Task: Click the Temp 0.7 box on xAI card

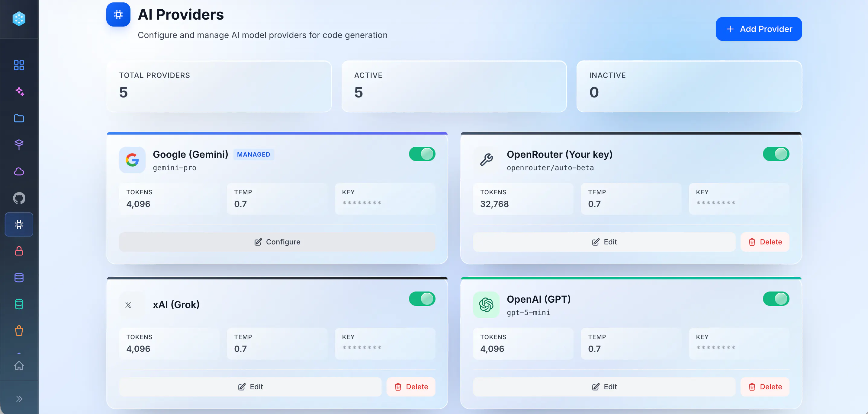Action: [x=277, y=344]
